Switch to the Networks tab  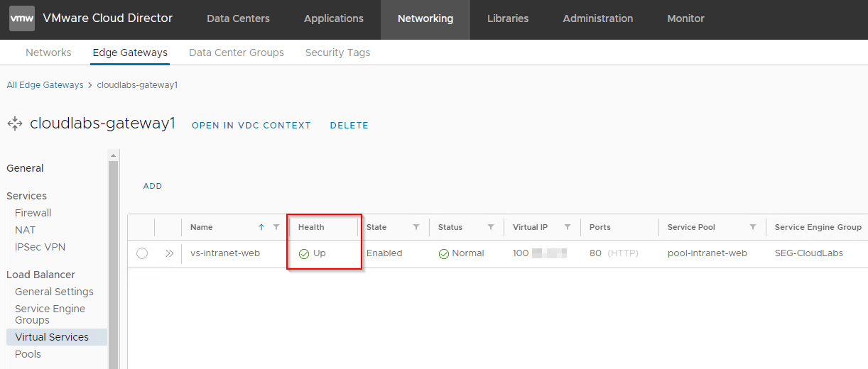point(48,53)
